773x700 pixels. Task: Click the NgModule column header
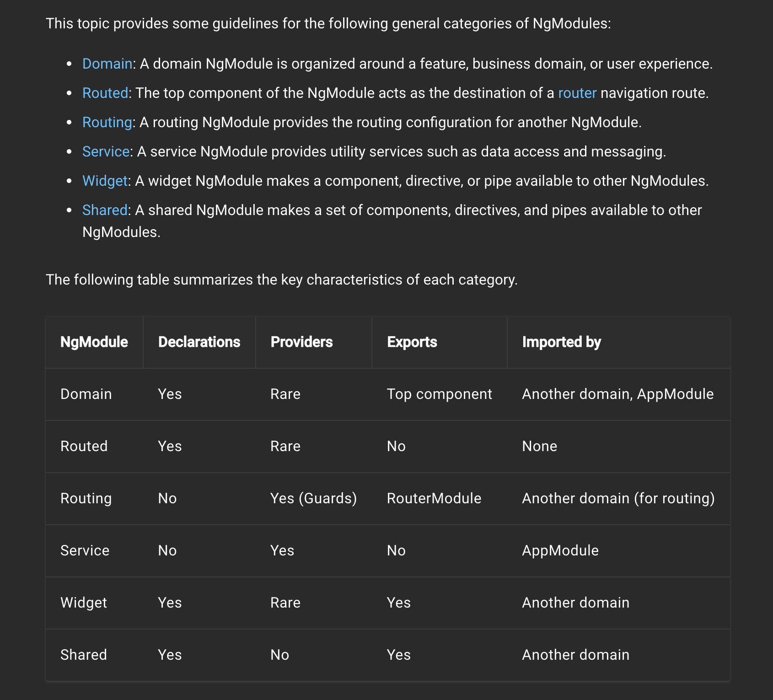94,342
